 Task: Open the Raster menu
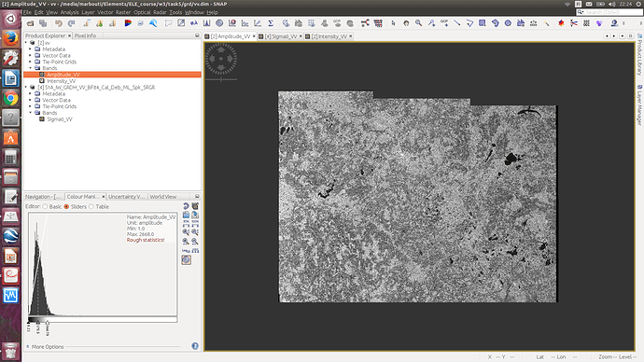click(123, 12)
